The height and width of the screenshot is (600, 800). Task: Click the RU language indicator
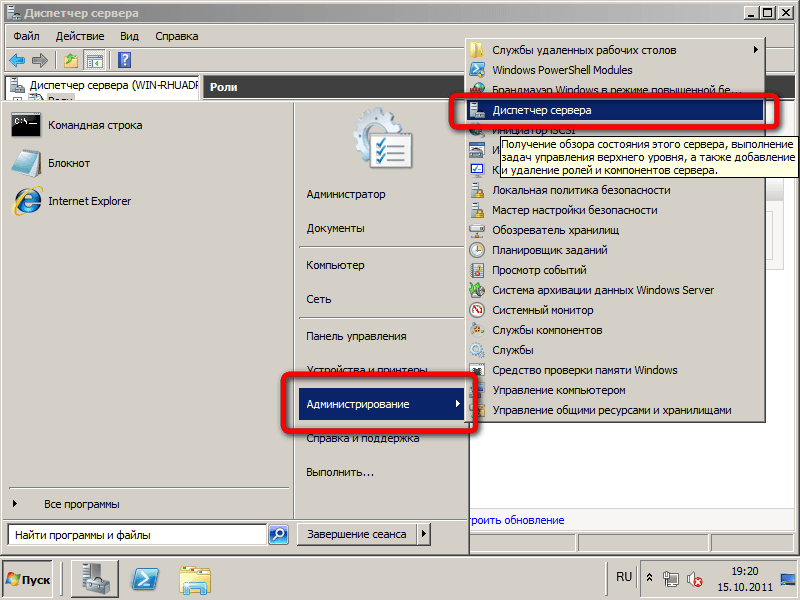tap(624, 577)
